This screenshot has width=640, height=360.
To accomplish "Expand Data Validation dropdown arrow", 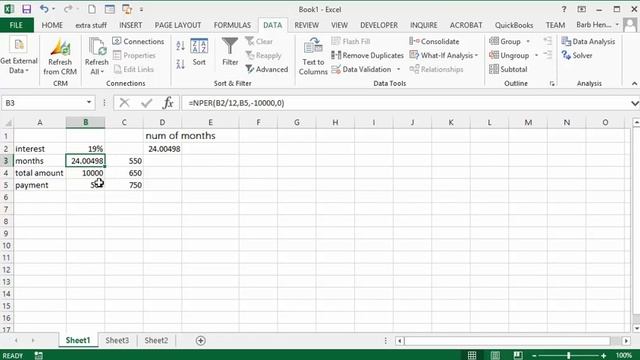I will (398, 69).
